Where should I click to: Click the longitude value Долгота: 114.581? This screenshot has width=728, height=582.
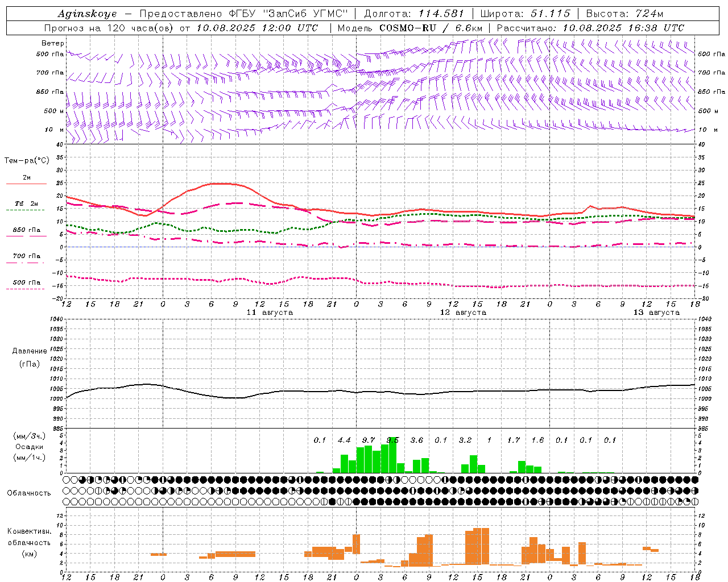[414, 14]
